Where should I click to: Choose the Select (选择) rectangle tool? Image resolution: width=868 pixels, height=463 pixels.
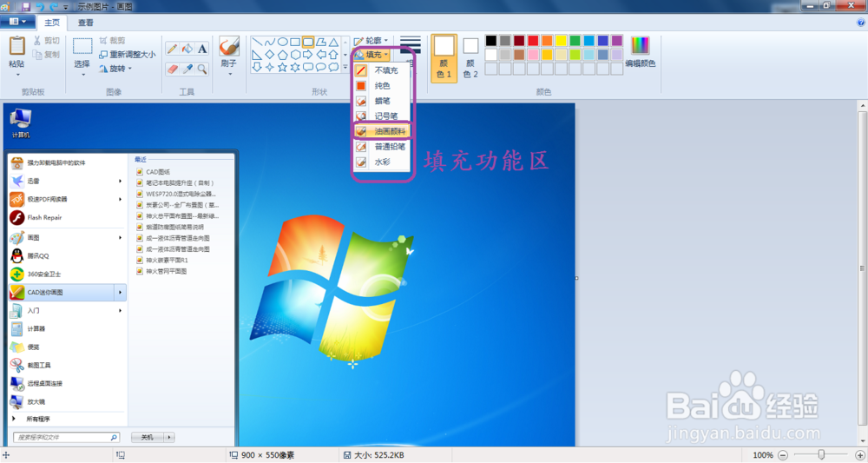click(82, 46)
